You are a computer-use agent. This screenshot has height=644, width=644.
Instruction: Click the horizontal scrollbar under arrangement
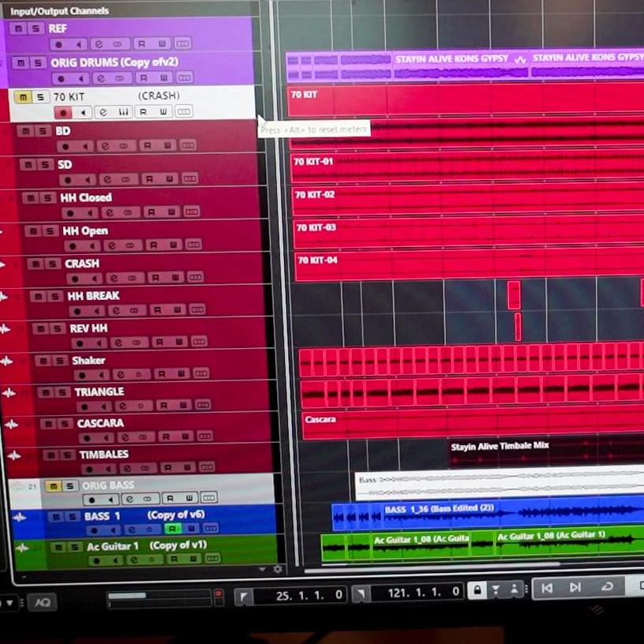(432, 568)
